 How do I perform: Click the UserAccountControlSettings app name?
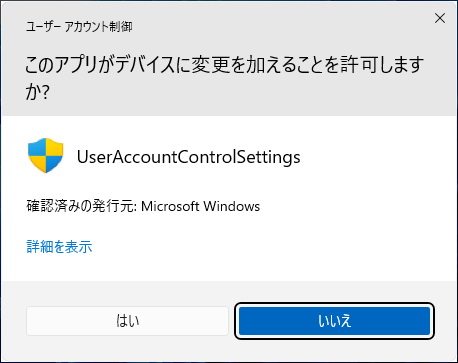(x=189, y=157)
